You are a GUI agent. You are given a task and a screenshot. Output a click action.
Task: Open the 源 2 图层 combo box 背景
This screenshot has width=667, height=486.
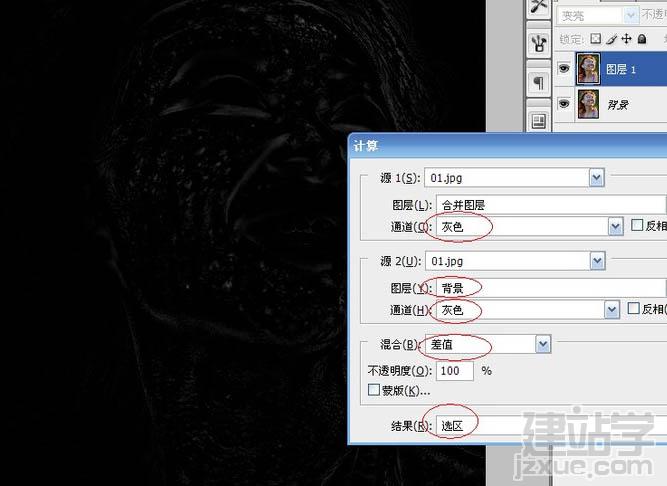point(551,288)
